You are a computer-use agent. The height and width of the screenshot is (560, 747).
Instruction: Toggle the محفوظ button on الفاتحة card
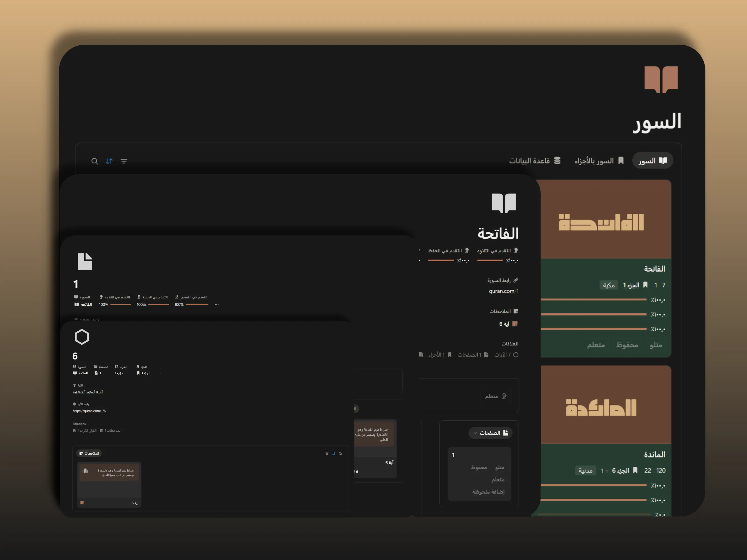coord(627,345)
